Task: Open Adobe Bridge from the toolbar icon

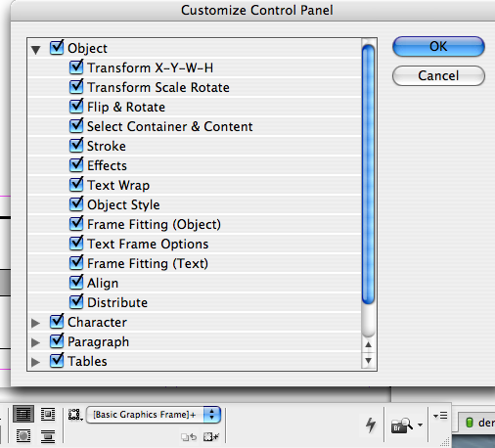Action: (402, 426)
